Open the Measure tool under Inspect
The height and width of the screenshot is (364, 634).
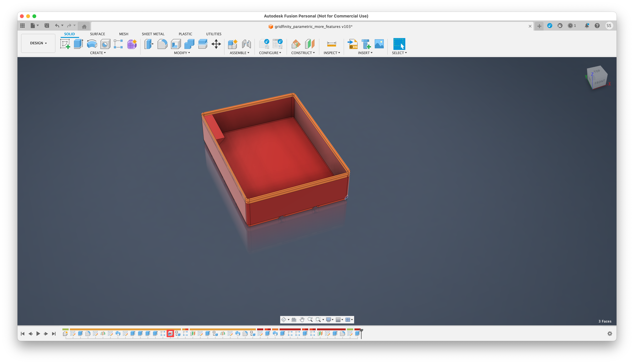(x=332, y=44)
